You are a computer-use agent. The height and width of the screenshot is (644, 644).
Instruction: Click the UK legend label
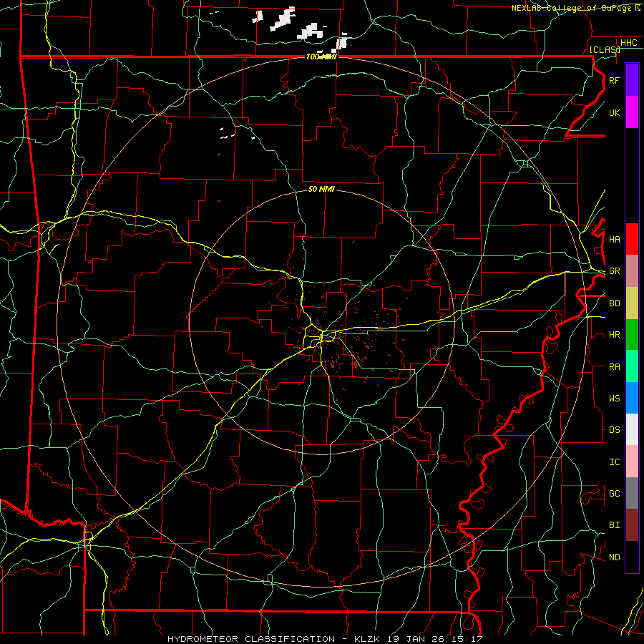[614, 112]
